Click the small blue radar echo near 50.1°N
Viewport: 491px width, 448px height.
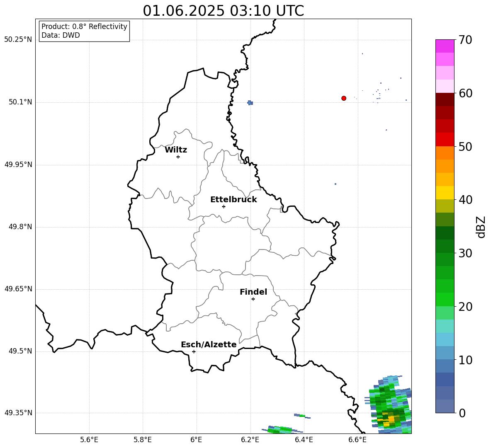(250, 103)
